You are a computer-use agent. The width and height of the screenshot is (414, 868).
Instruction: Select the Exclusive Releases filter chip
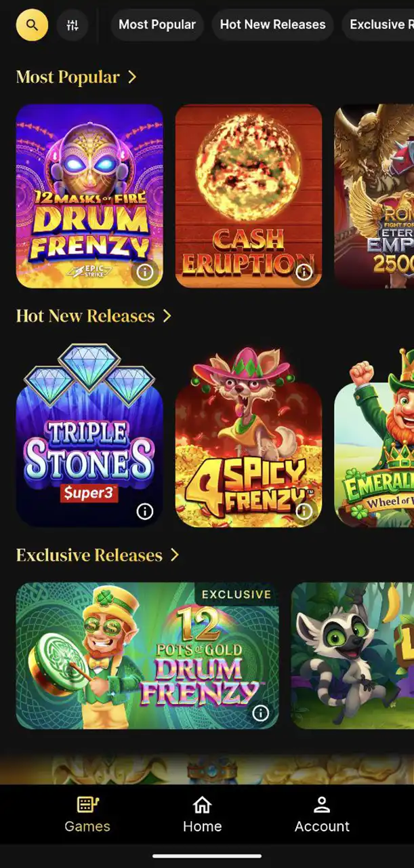(x=378, y=25)
